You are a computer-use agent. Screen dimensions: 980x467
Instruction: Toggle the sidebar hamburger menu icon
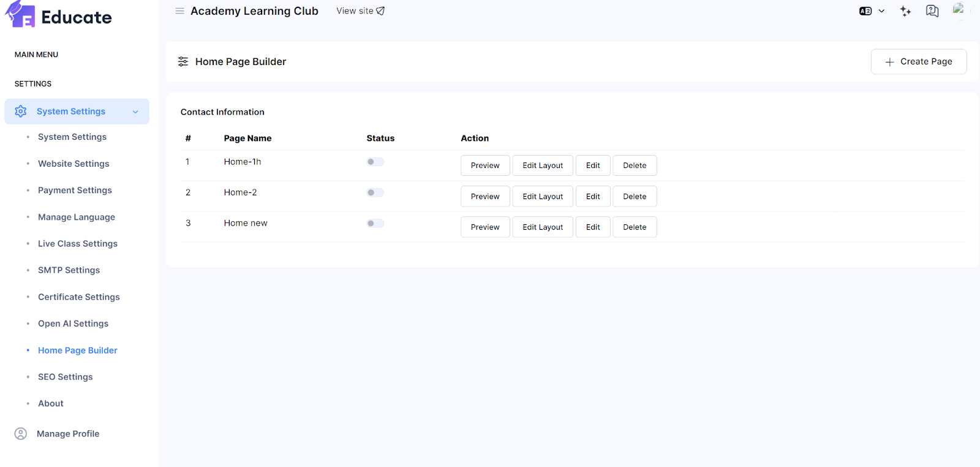179,11
